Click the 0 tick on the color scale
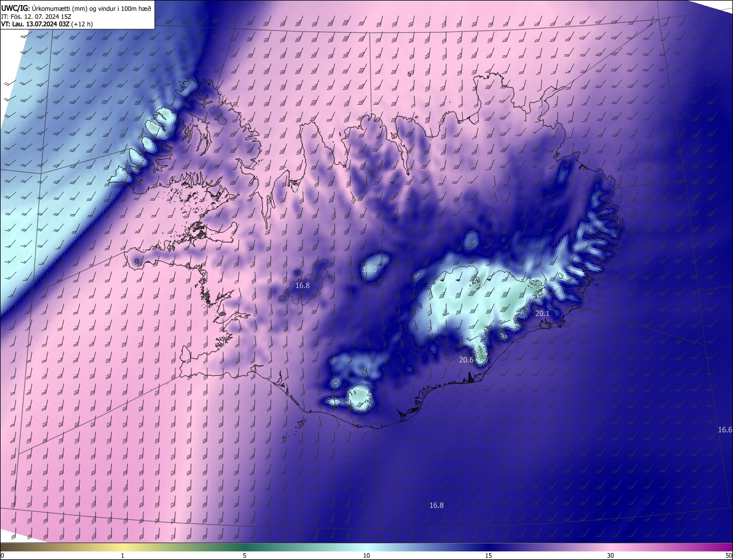 2,555
